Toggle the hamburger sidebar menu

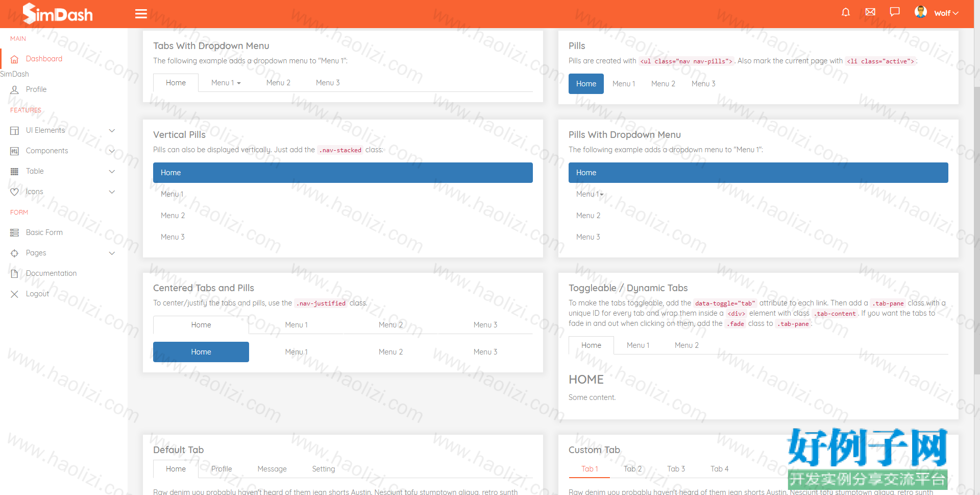click(x=141, y=14)
